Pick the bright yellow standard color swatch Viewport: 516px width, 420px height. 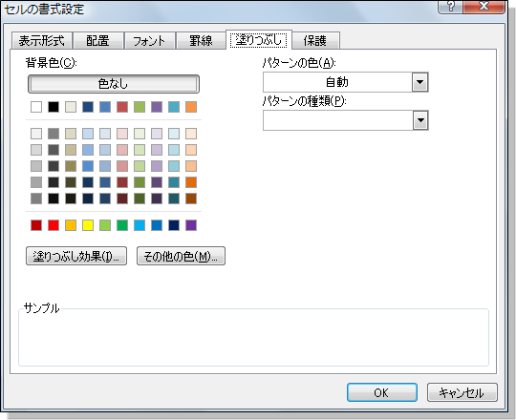(88, 225)
